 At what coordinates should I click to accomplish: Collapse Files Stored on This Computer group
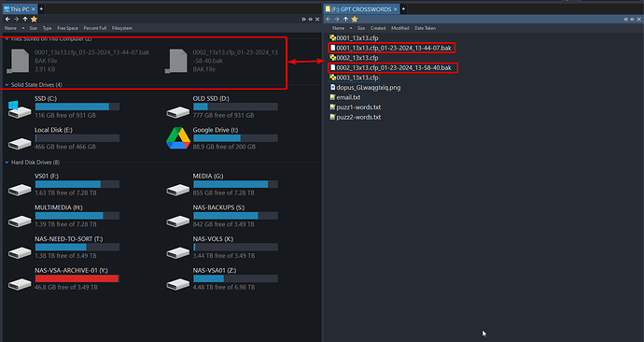(x=7, y=38)
